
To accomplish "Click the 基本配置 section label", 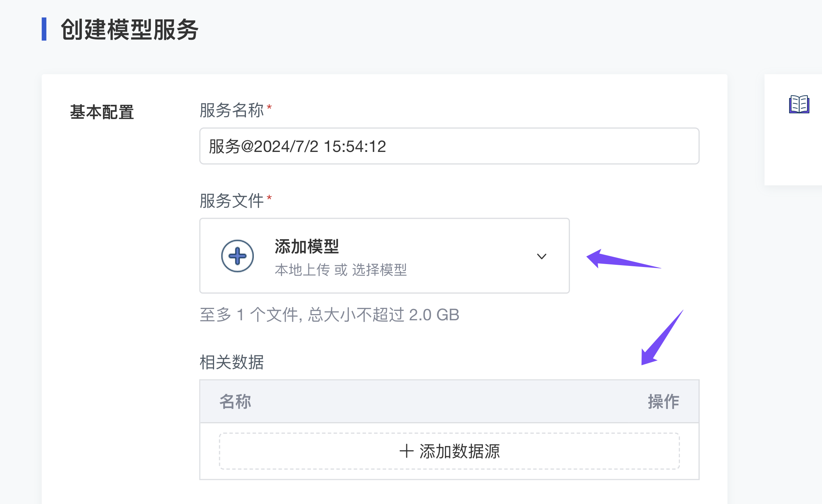I will (102, 112).
